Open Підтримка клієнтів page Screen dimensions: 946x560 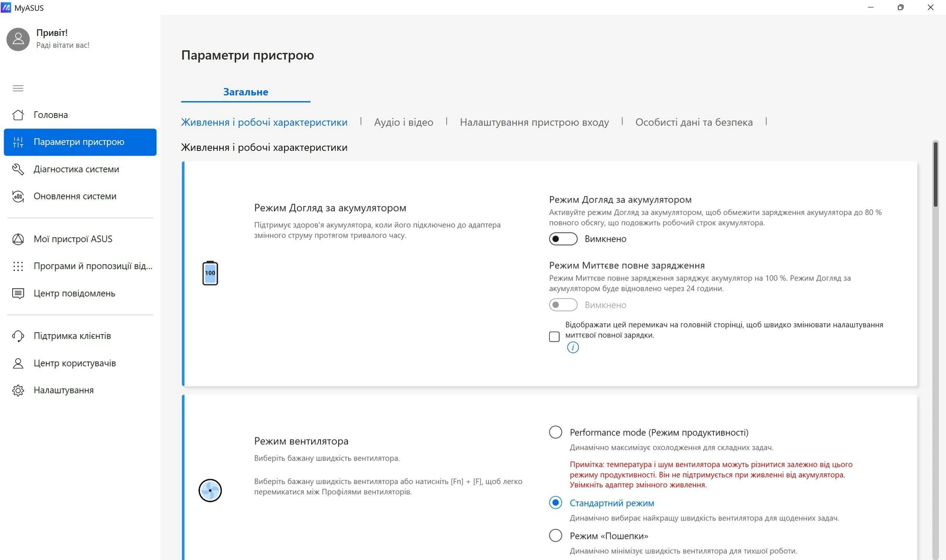tap(80, 336)
